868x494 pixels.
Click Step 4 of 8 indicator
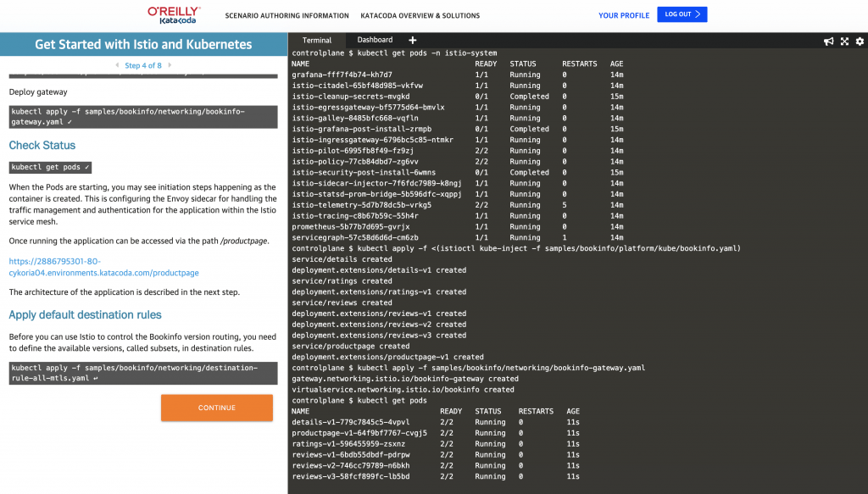coord(143,65)
